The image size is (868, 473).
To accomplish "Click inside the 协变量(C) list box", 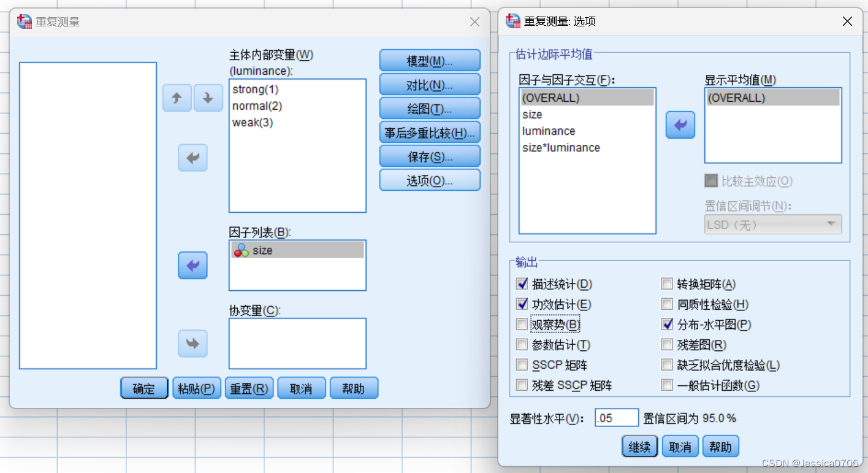I will click(297, 344).
